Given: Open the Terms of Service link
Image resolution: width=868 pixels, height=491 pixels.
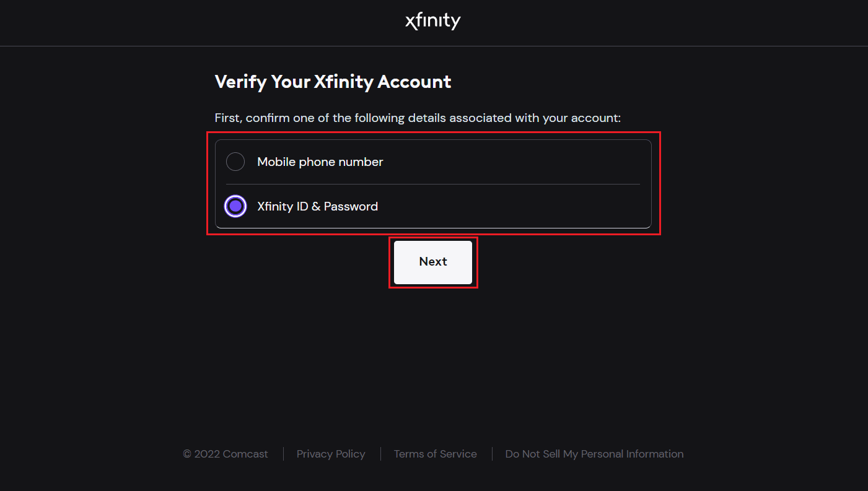Looking at the screenshot, I should (435, 454).
